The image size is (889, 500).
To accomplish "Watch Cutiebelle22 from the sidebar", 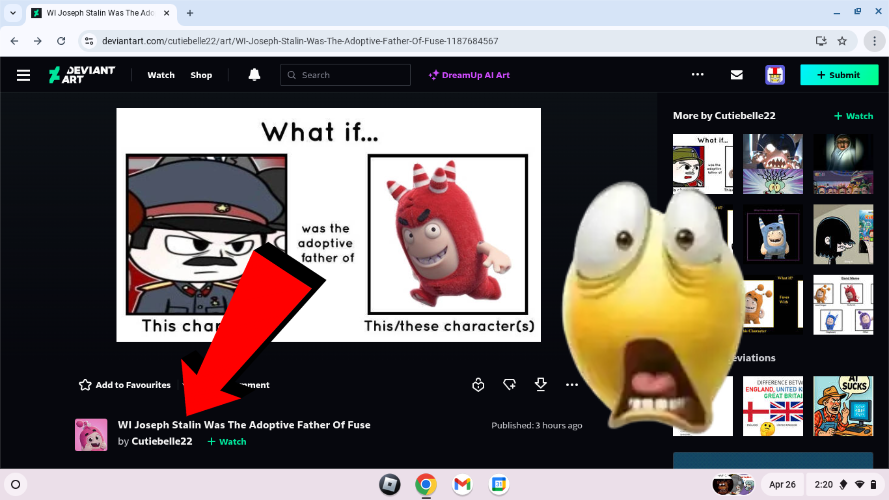I will 853,116.
